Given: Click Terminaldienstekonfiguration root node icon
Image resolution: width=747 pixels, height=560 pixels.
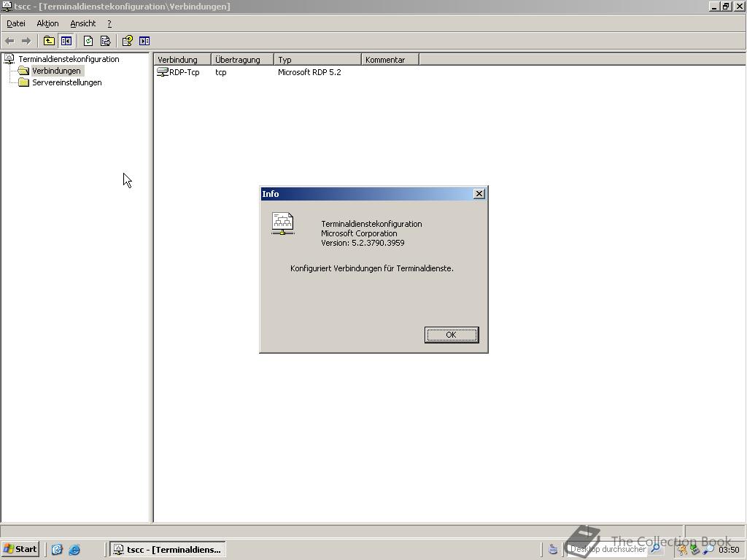Looking at the screenshot, I should [x=9, y=59].
